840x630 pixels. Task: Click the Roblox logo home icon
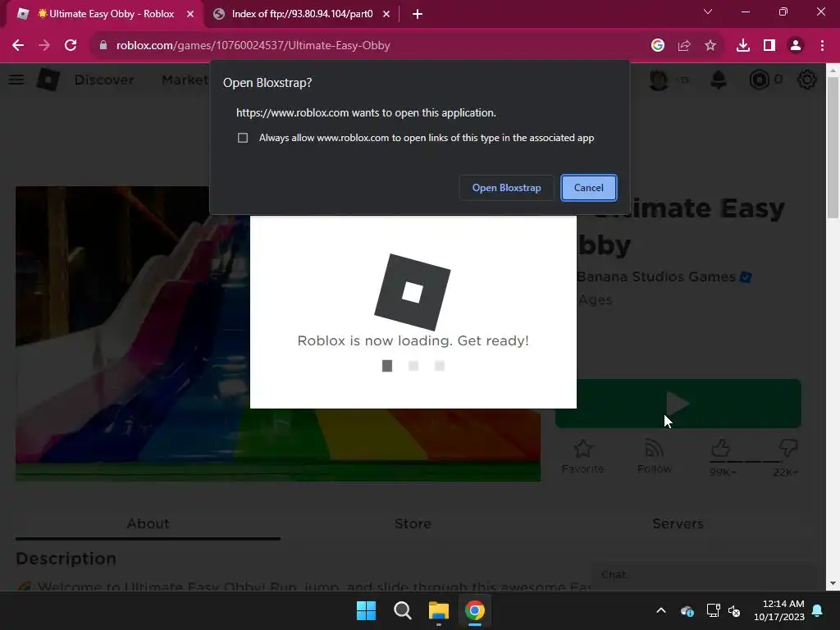point(48,80)
